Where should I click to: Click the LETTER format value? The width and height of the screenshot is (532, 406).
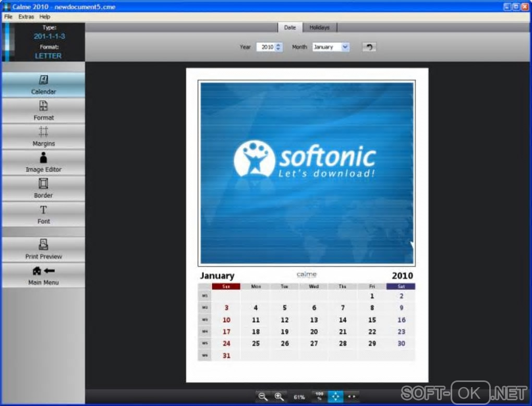coord(48,56)
